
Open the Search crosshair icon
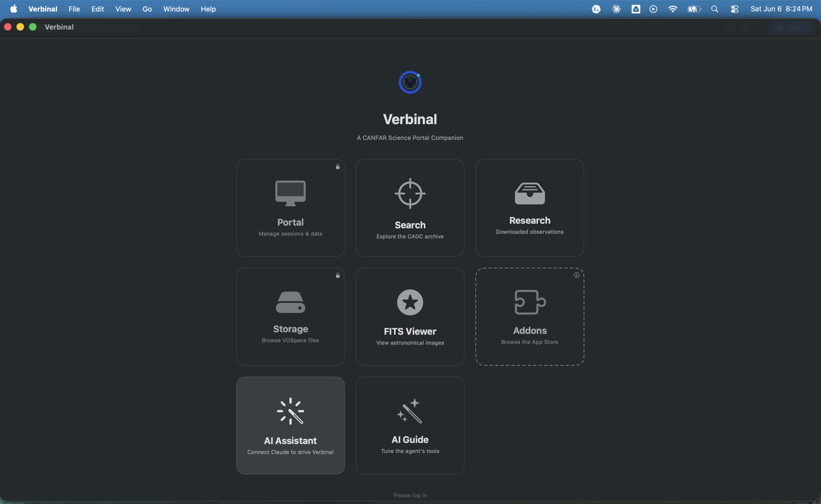(x=410, y=193)
